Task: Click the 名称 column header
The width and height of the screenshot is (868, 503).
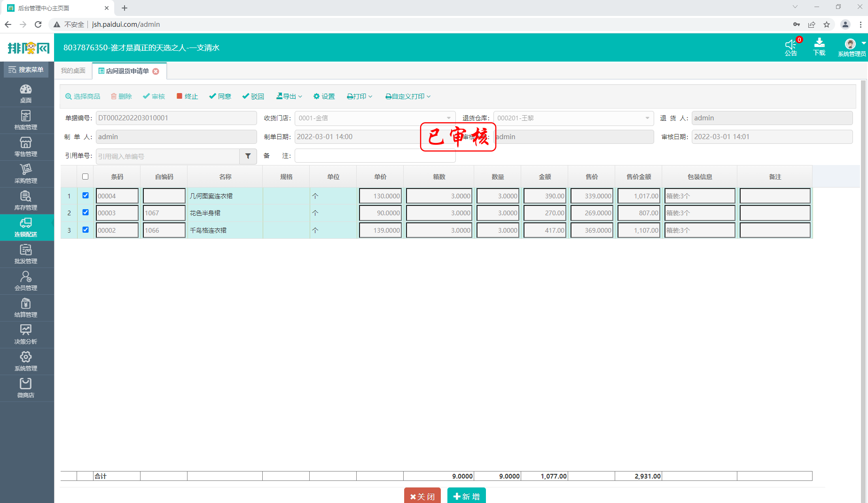Action: (225, 177)
